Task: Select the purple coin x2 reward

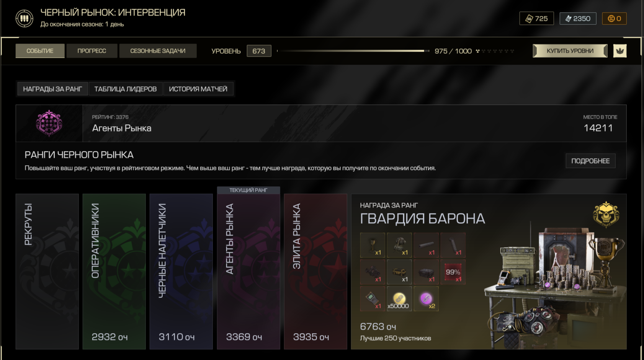Action: click(x=426, y=298)
